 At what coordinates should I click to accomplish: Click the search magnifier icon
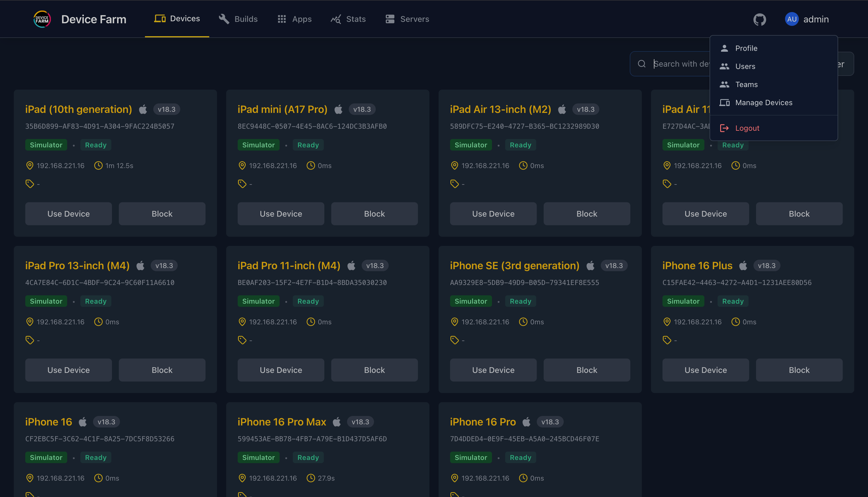(642, 64)
